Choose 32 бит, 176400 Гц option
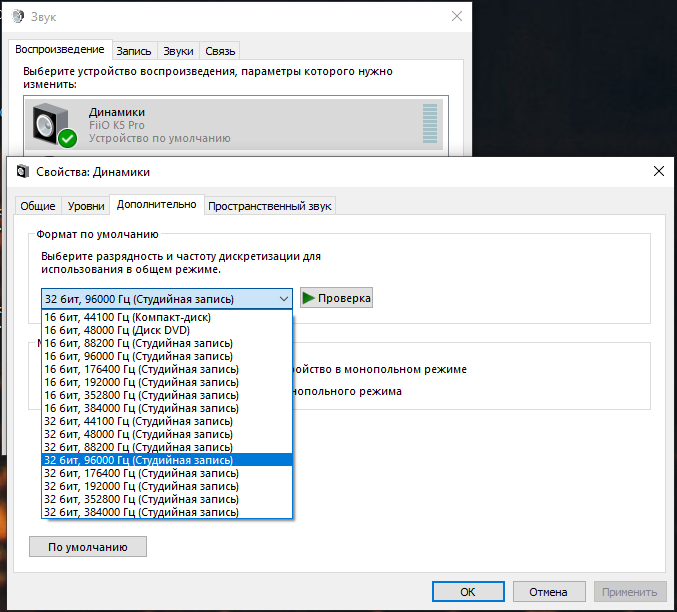The width and height of the screenshot is (677, 612). (167, 473)
